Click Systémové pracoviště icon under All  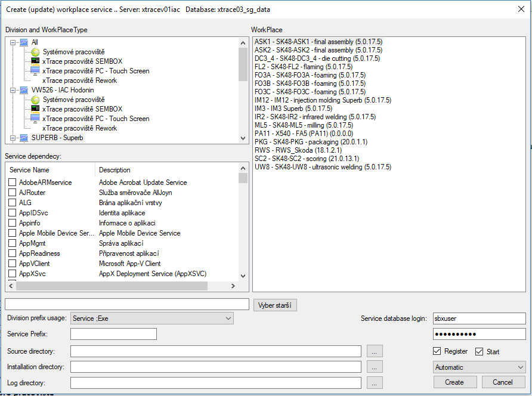coord(35,52)
